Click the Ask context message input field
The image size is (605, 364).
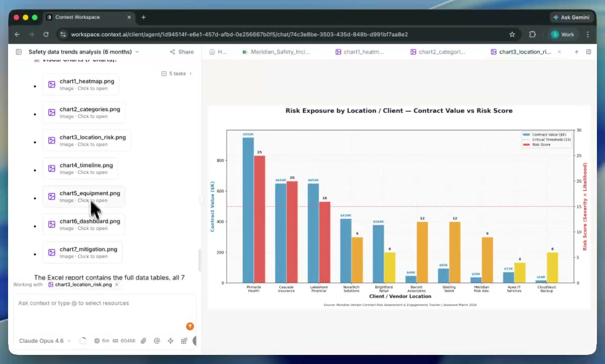tap(104, 303)
